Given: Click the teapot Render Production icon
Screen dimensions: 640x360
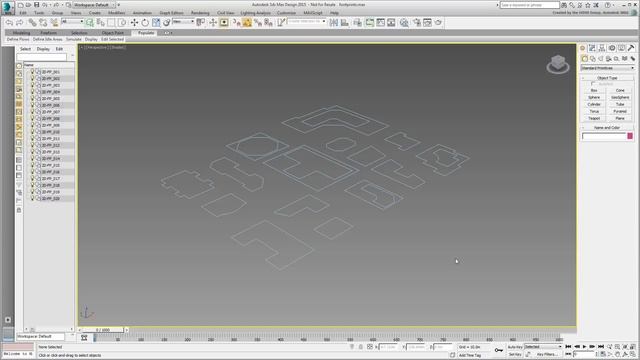Looking at the screenshot, I should pos(438,23).
